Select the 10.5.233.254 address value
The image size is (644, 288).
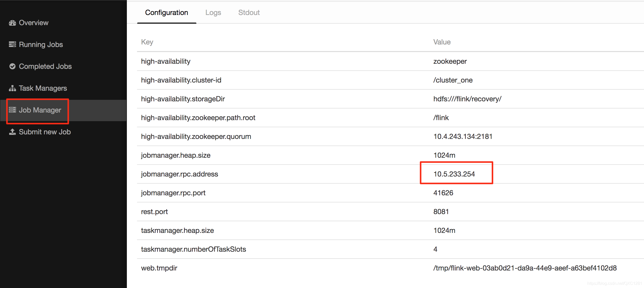pyautogui.click(x=454, y=174)
